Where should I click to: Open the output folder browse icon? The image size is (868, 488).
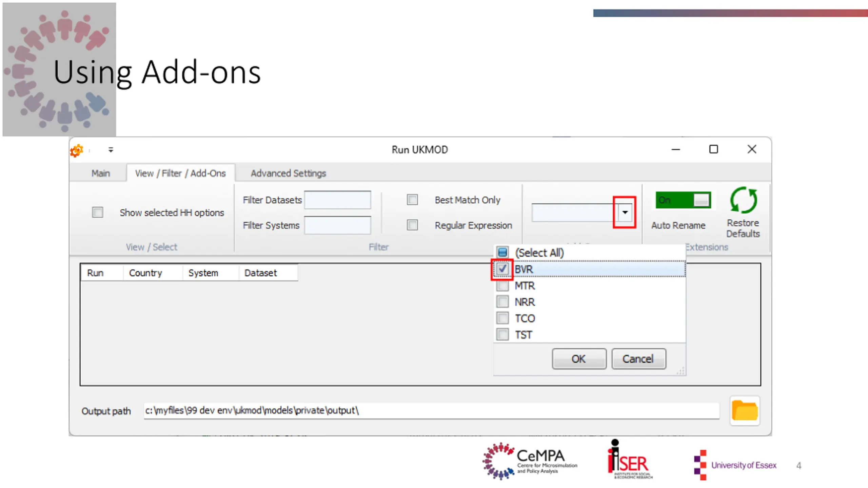745,410
